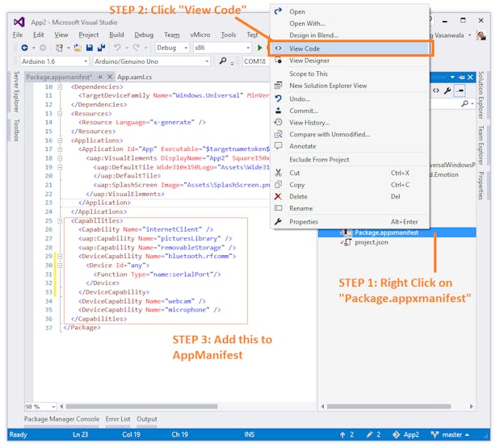Click View Code in the context menu
The height and width of the screenshot is (448, 500).
pos(305,48)
